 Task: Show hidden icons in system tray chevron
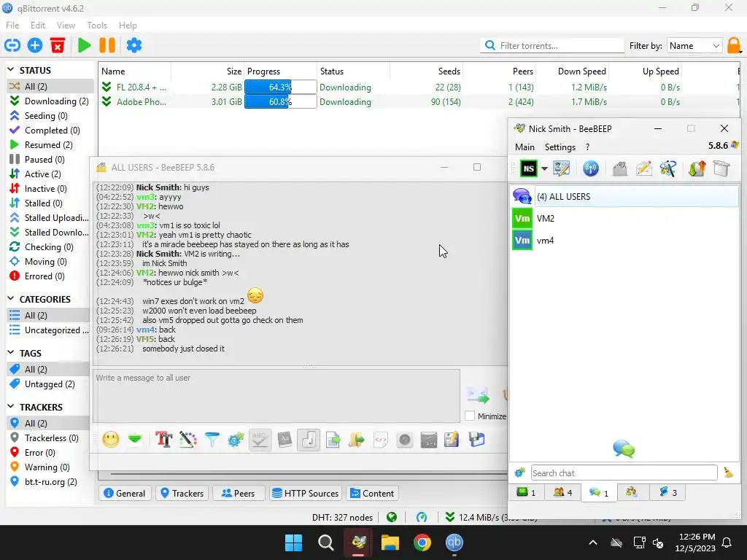592,542
